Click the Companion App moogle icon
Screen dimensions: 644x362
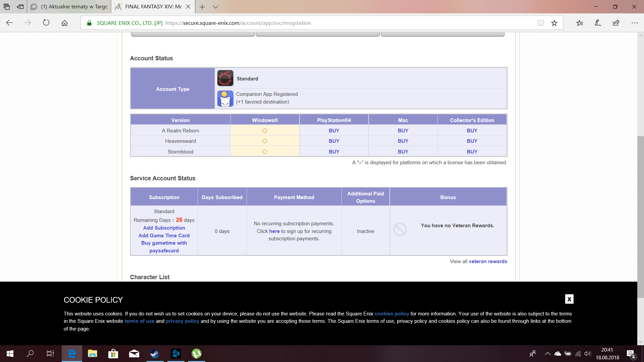(225, 99)
